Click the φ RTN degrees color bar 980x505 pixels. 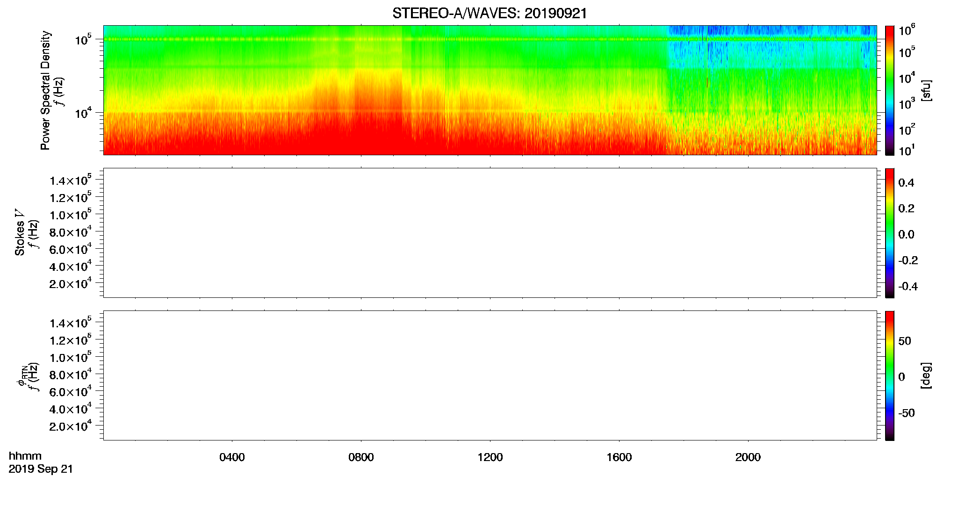(x=890, y=375)
